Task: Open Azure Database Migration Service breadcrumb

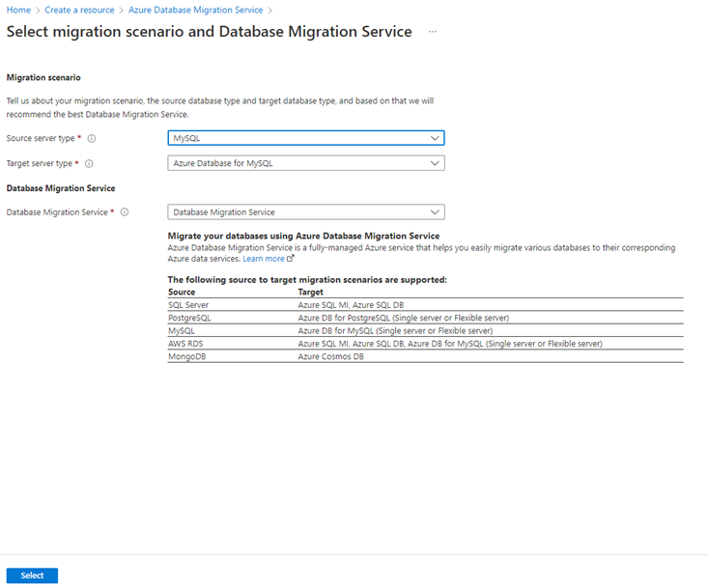Action: (195, 10)
